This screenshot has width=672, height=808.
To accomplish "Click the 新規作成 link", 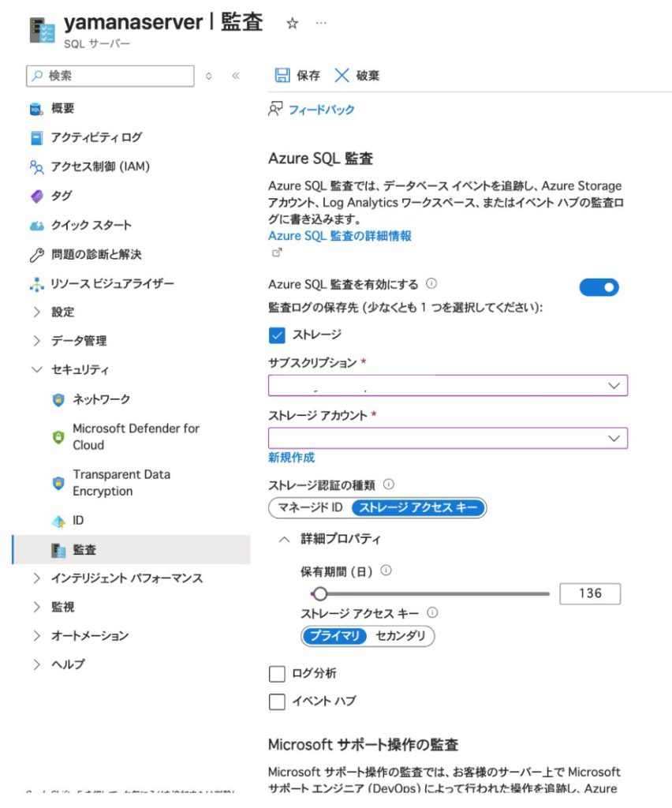I will (x=291, y=458).
